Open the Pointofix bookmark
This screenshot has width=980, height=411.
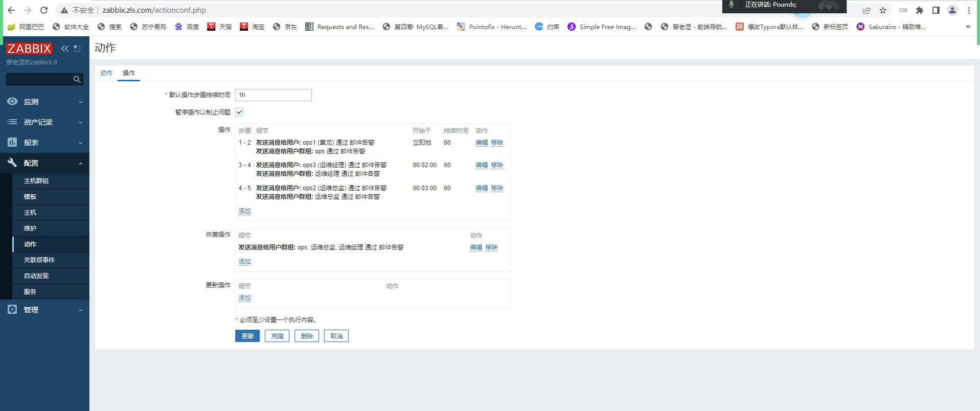[491, 27]
